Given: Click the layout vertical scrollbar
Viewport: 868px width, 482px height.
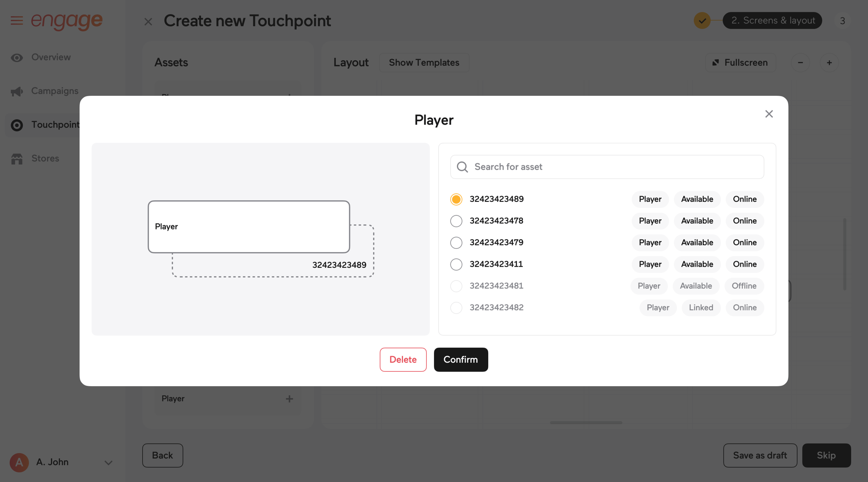Looking at the screenshot, I should [x=844, y=254].
